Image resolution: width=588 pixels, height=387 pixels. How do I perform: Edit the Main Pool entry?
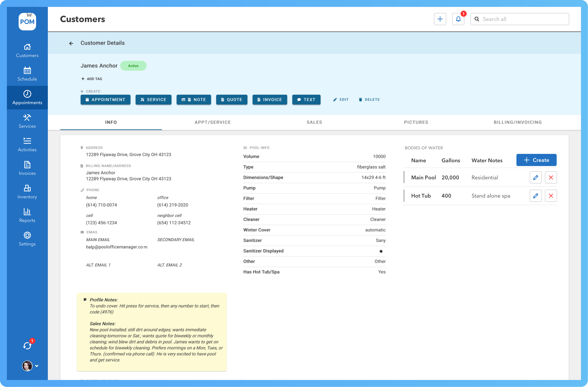(x=536, y=177)
